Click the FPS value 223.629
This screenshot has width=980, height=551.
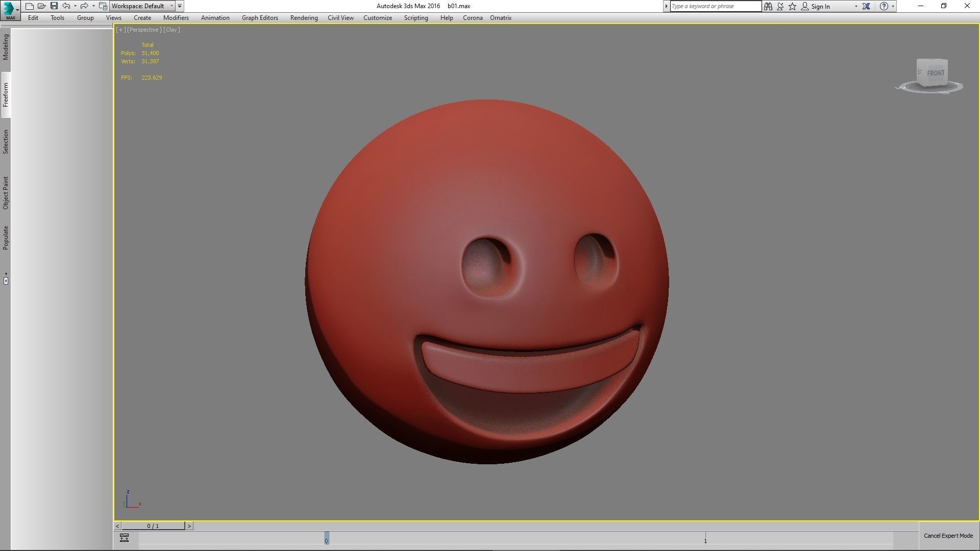coord(152,78)
